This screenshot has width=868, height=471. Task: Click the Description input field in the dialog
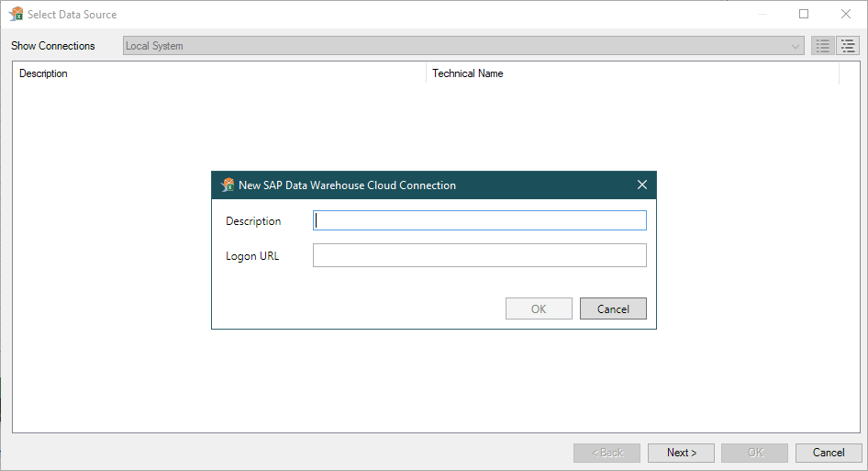tap(479, 220)
